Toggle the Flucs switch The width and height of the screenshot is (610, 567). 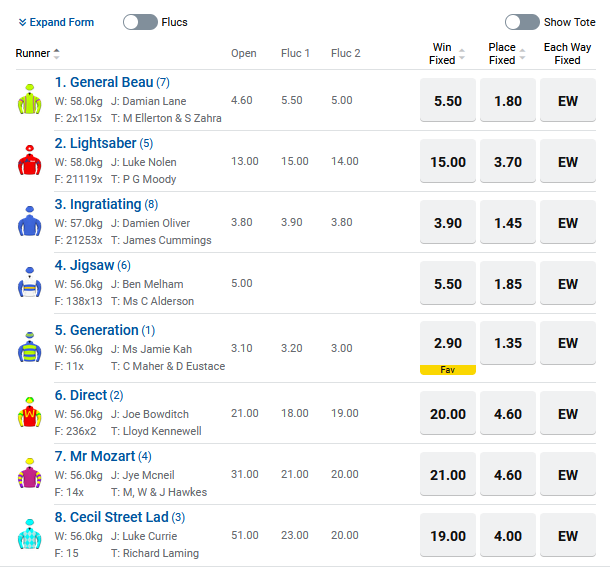139,22
